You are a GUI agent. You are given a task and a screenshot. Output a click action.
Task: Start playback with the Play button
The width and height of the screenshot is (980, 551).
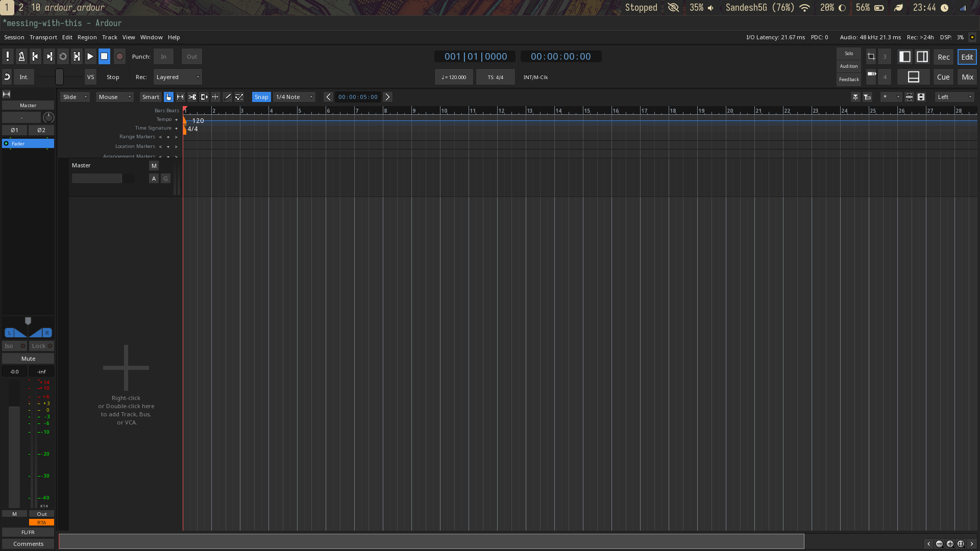tap(90, 57)
